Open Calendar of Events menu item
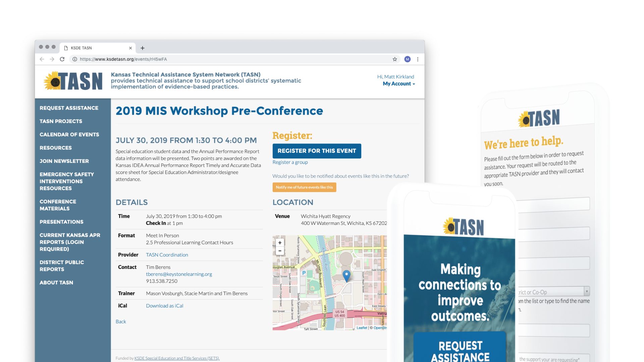644x362 pixels. (x=69, y=134)
